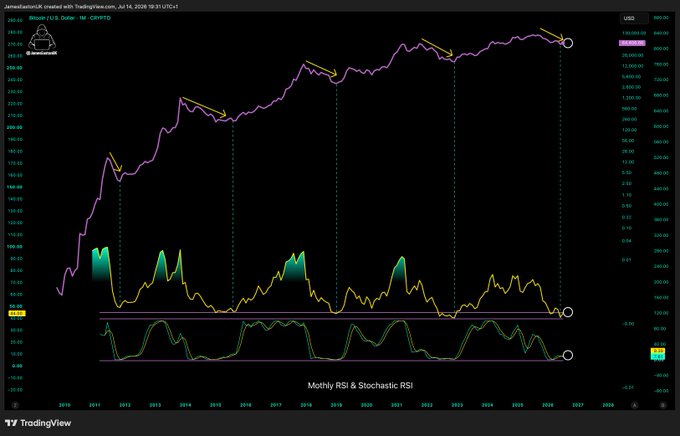
Task: Click the yellow Stochastic RSI value label
Action: 658,351
